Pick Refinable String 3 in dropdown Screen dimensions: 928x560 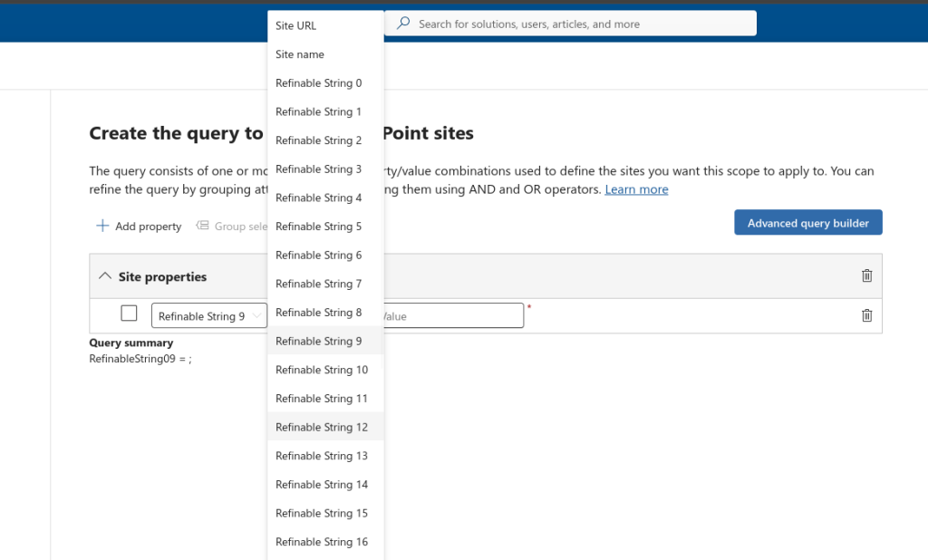(325, 169)
